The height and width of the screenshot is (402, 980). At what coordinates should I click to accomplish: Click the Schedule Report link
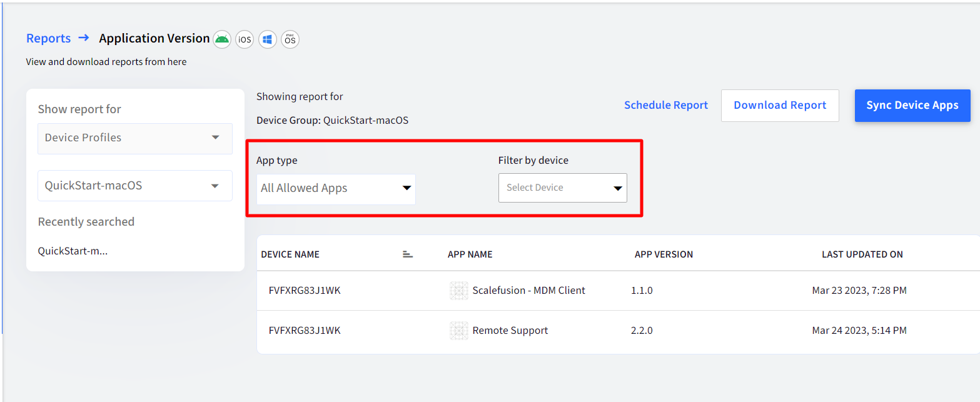666,105
